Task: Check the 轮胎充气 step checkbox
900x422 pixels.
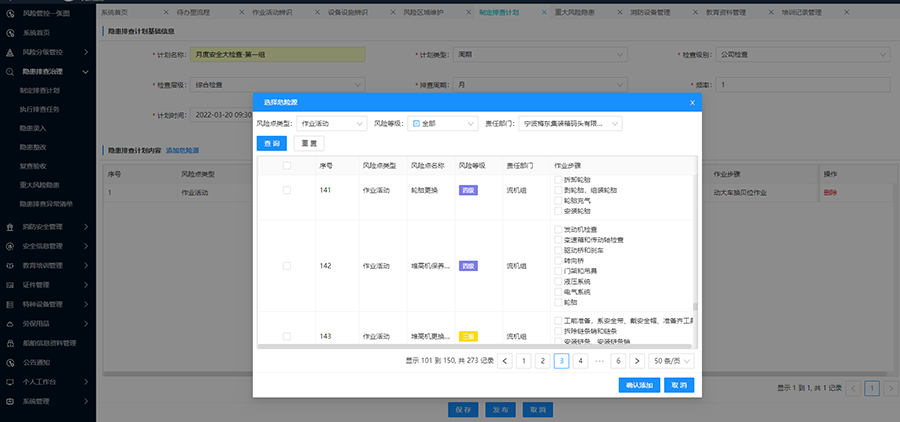Action: click(x=558, y=201)
